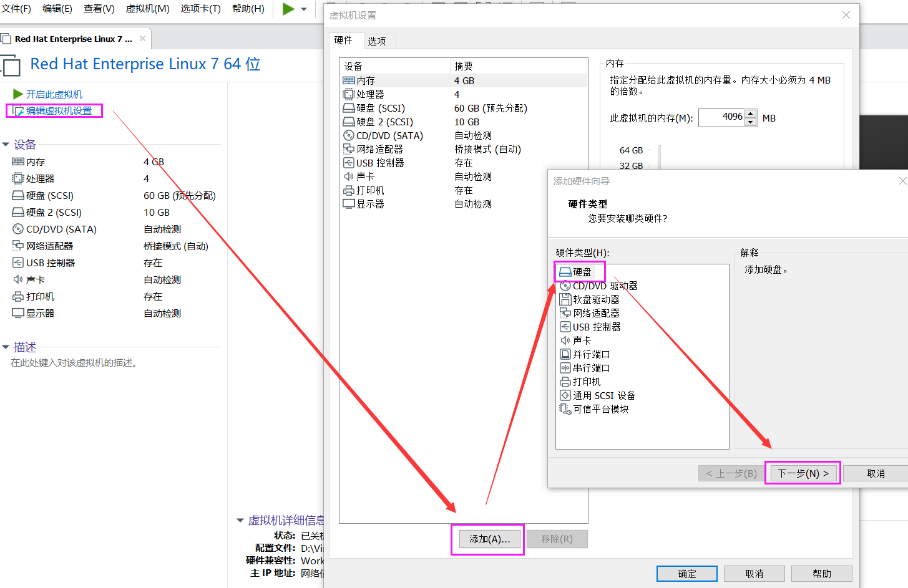
Task: Click 显示器 icon in main window device list
Action: 18,313
